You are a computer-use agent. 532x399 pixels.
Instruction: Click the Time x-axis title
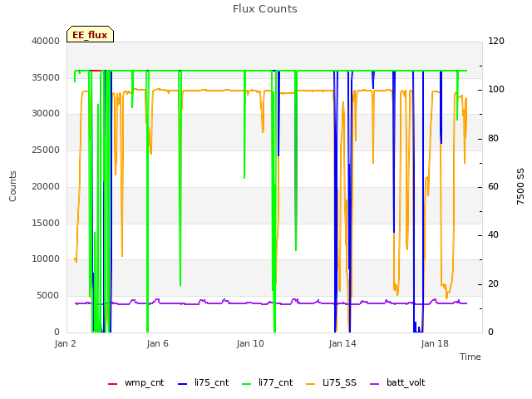[x=470, y=357]
